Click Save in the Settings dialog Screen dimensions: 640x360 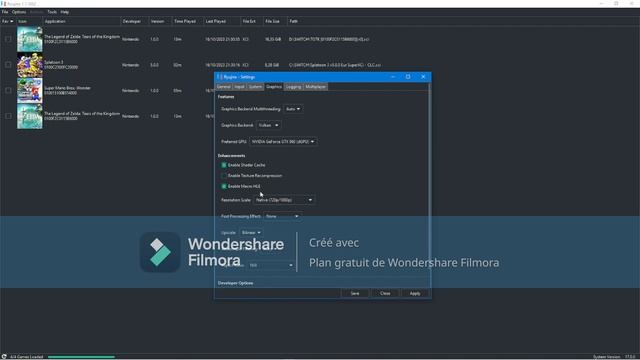coord(355,293)
